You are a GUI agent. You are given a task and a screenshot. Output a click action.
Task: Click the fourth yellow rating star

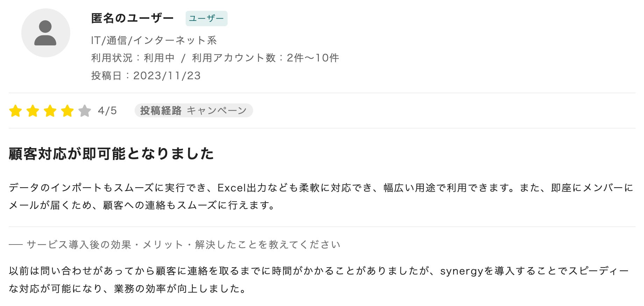coord(67,111)
